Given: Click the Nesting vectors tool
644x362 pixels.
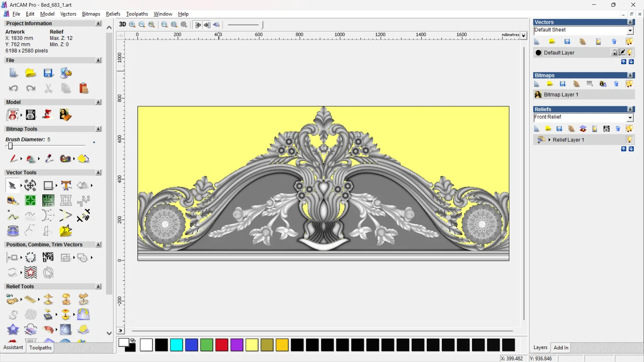Looking at the screenshot, I should tap(48, 257).
